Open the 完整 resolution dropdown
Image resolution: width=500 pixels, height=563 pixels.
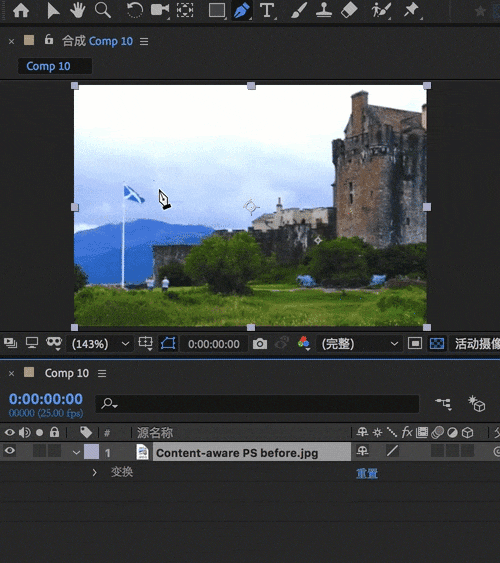[360, 344]
